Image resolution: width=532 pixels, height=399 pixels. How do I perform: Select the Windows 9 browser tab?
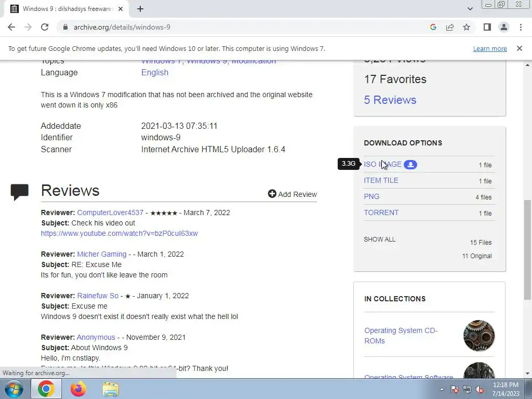(67, 9)
